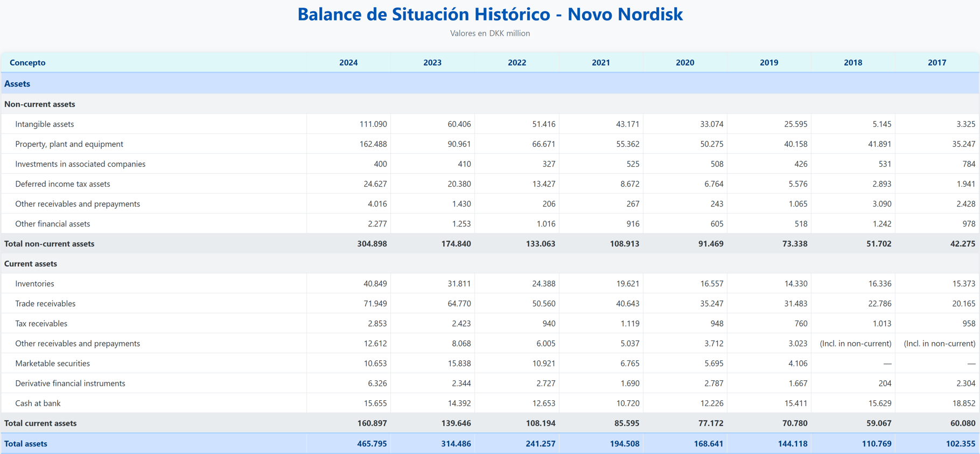Select the 2020 column header
The height and width of the screenshot is (454, 980).
(685, 62)
